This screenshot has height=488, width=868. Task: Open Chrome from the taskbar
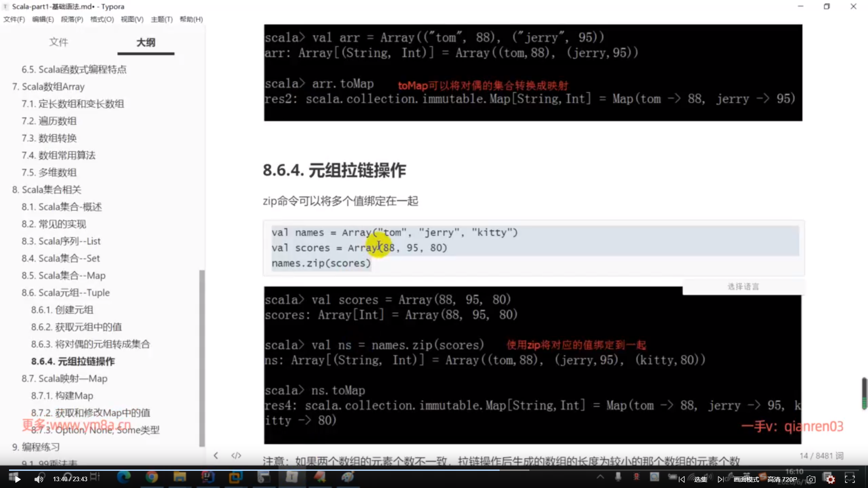coord(151,477)
